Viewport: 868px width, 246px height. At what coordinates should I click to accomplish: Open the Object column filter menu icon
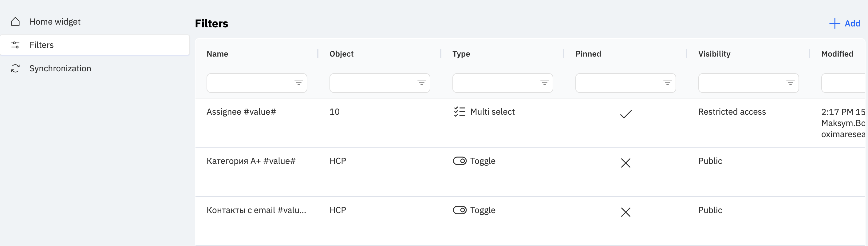click(x=421, y=83)
